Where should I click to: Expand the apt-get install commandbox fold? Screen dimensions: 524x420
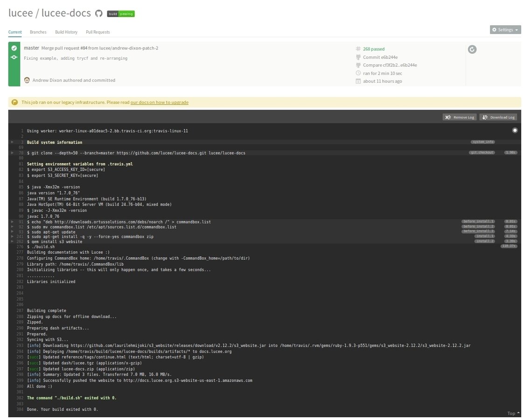pyautogui.click(x=12, y=236)
